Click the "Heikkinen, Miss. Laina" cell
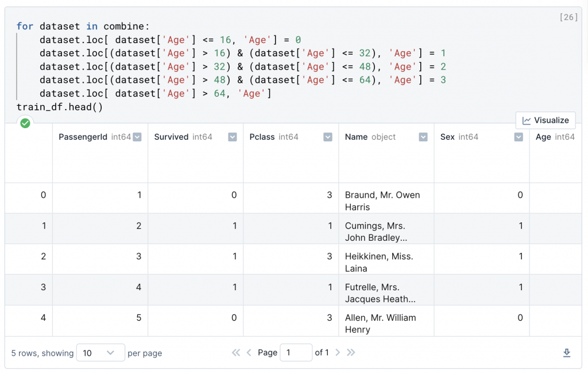The width and height of the screenshot is (588, 373). pyautogui.click(x=379, y=262)
